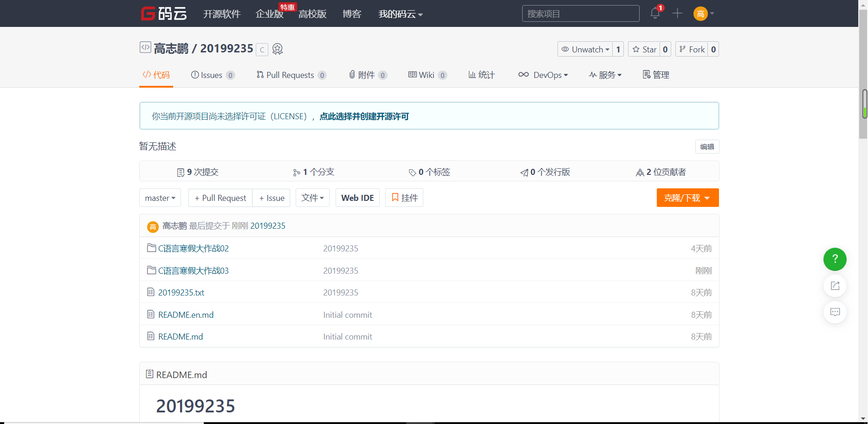Click the README.md panel header icon

point(149,374)
